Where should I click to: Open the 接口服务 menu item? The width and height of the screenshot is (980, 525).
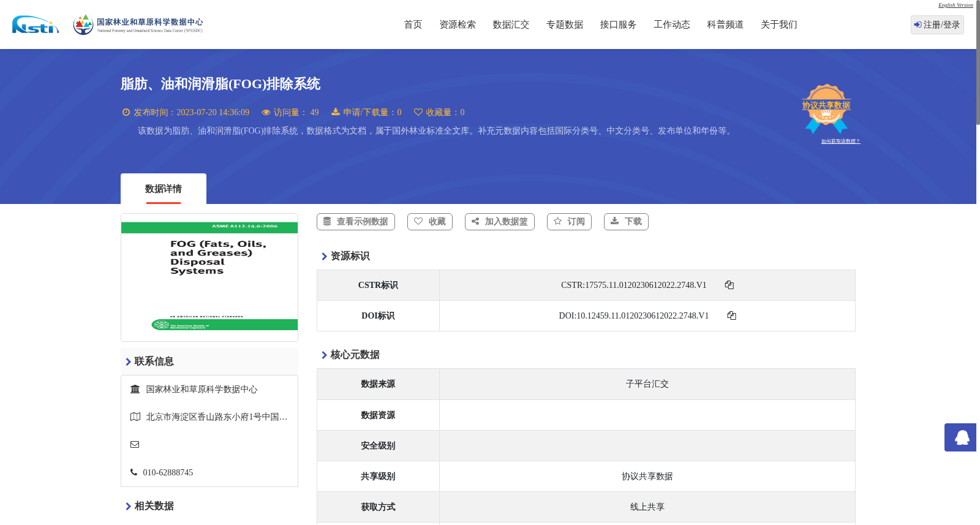coord(618,25)
